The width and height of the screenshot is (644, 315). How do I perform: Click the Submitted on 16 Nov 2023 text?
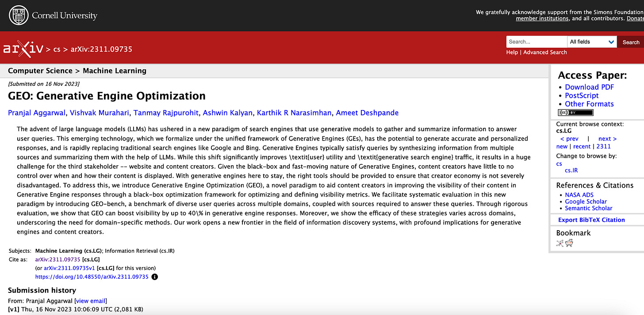[44, 84]
